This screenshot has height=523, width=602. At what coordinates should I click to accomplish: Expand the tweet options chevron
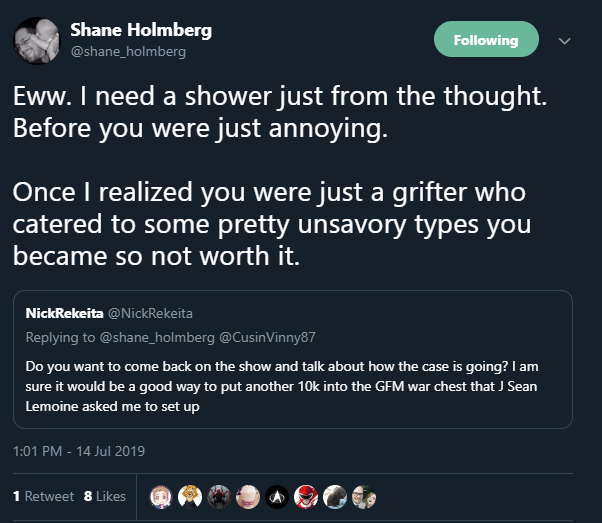click(x=564, y=41)
